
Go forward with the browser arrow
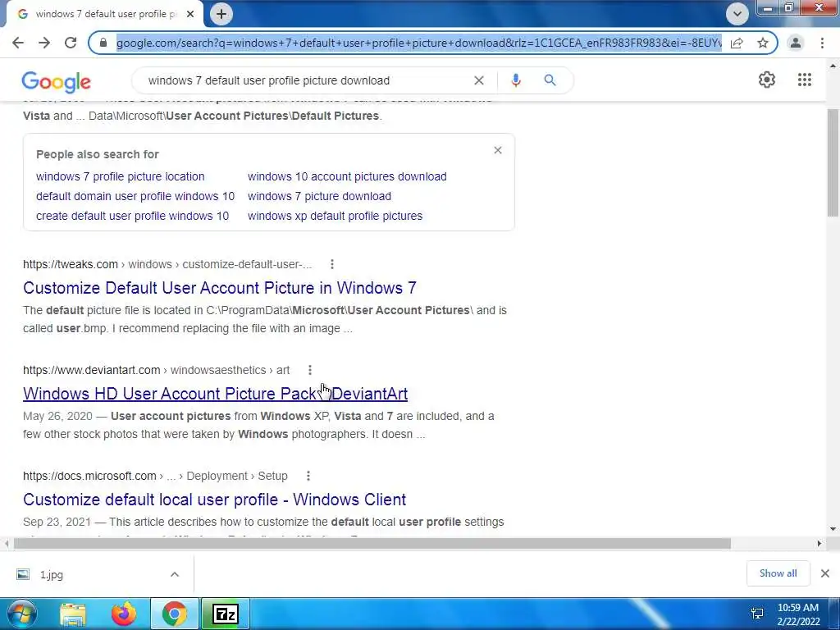(x=44, y=43)
